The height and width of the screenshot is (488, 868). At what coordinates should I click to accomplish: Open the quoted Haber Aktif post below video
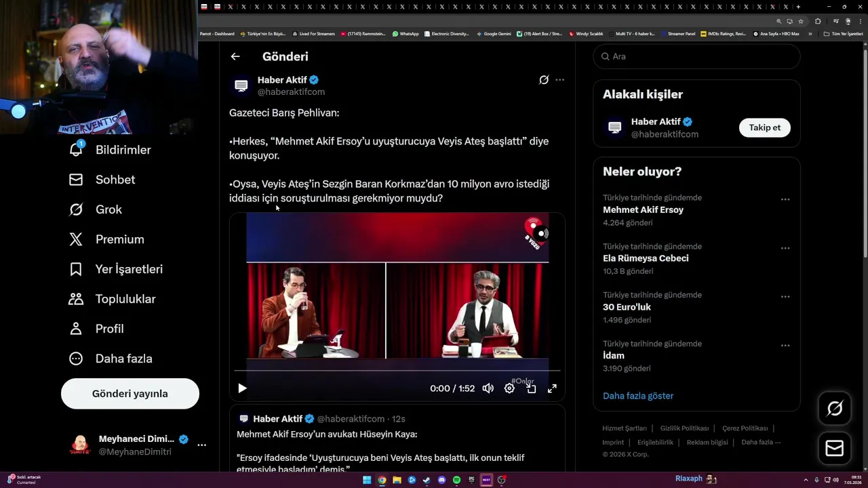coord(397,440)
